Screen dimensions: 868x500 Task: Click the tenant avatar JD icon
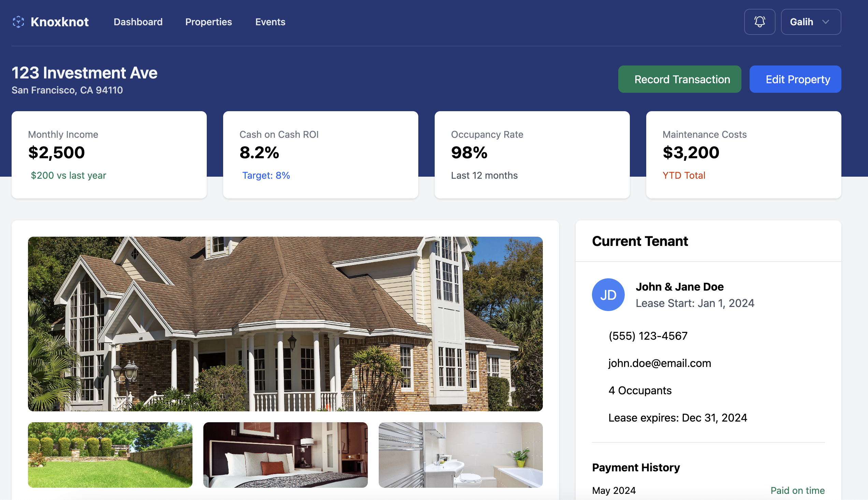point(607,294)
